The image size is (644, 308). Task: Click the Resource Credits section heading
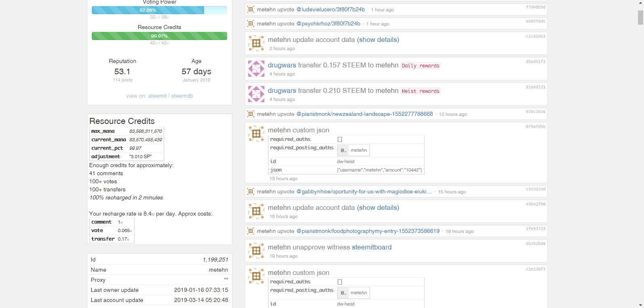coord(122,121)
